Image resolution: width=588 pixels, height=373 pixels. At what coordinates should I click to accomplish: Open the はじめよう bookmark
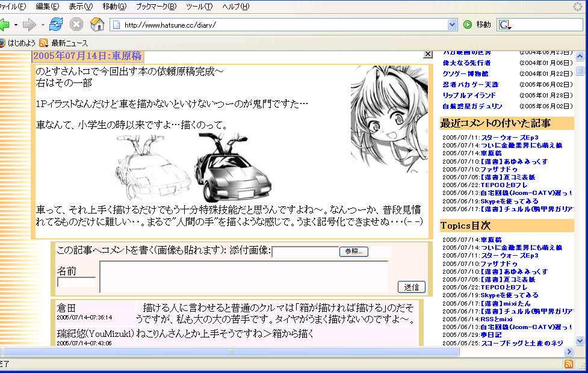[x=17, y=43]
